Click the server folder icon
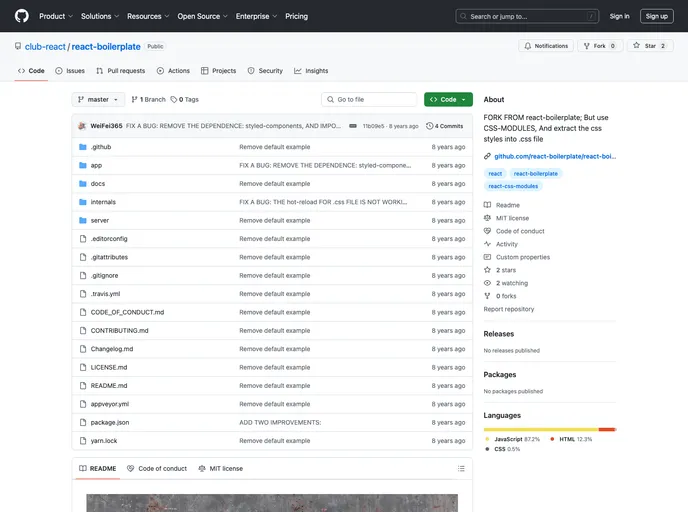 pyautogui.click(x=82, y=220)
